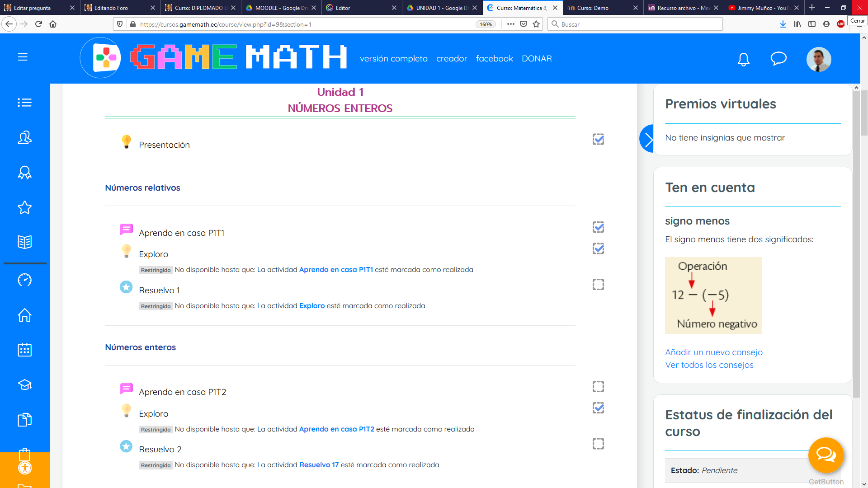Mark Resuelvo 1 as completed
Viewport: 868px width, 488px height.
[x=598, y=284]
